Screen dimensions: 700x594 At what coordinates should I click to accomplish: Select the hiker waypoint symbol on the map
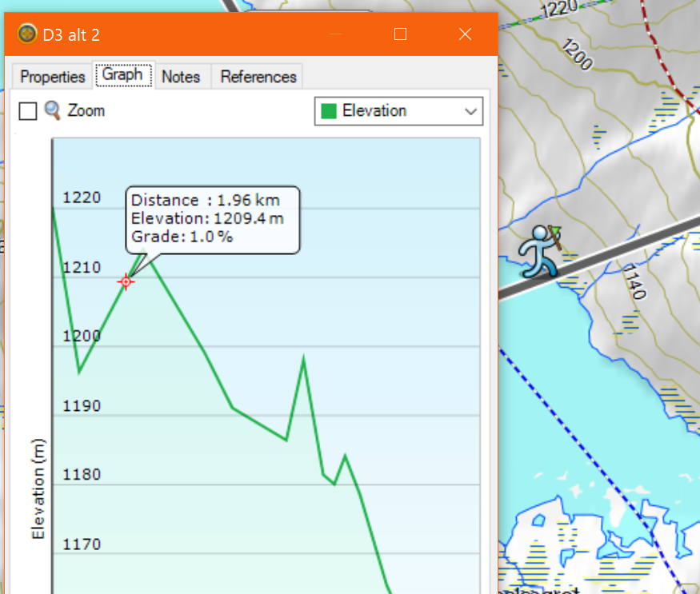click(541, 249)
